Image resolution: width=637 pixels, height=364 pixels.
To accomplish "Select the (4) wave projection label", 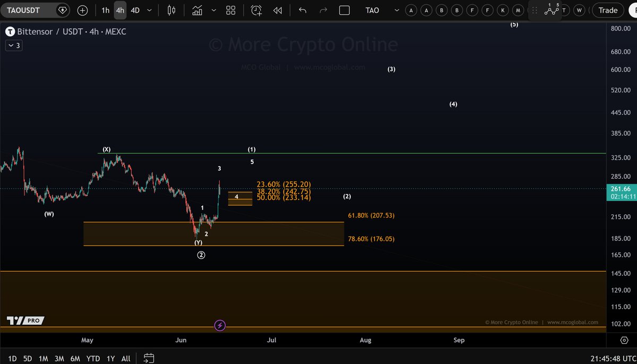I will (x=453, y=104).
